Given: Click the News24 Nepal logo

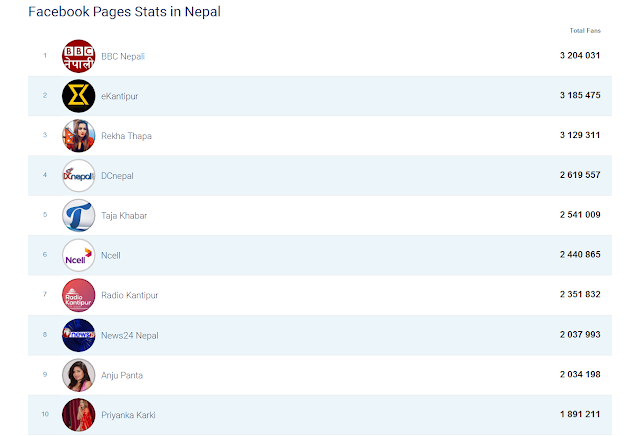Looking at the screenshot, I should 78,335.
